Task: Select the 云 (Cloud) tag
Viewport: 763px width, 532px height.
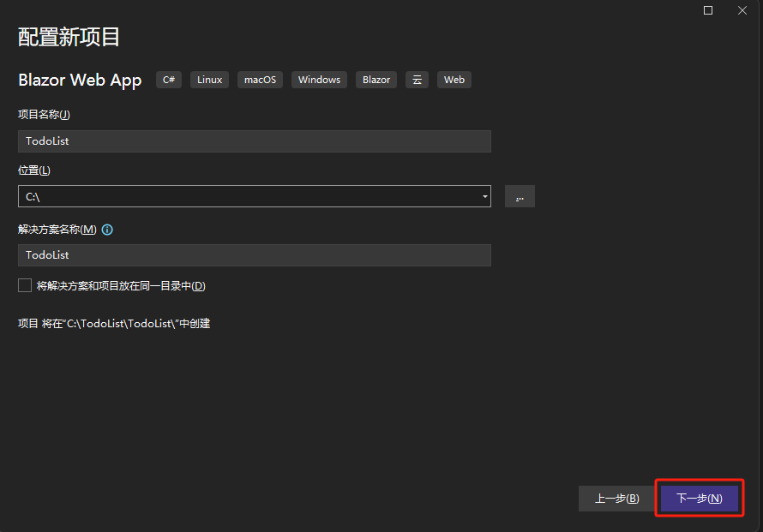Action: click(417, 79)
